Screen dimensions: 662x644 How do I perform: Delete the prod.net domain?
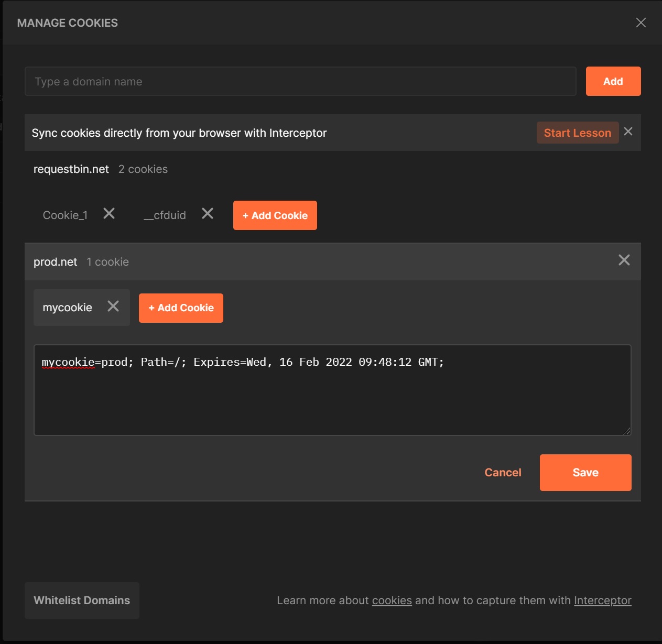click(624, 260)
